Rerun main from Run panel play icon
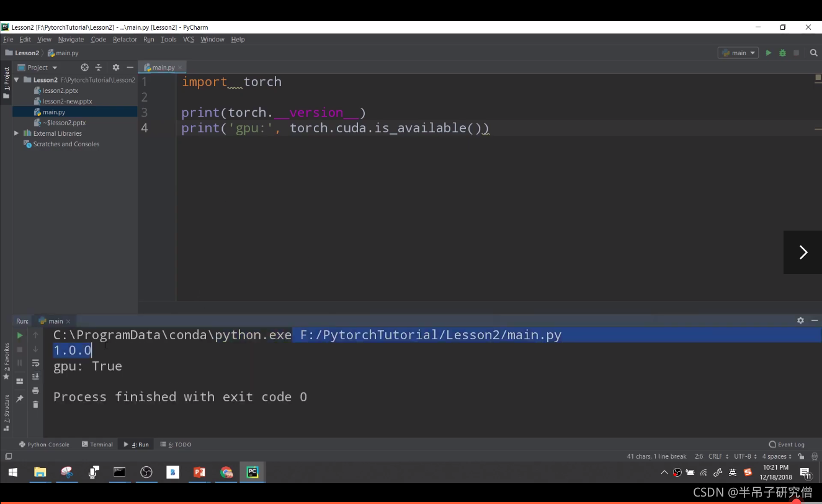The width and height of the screenshot is (822, 504). (x=20, y=335)
